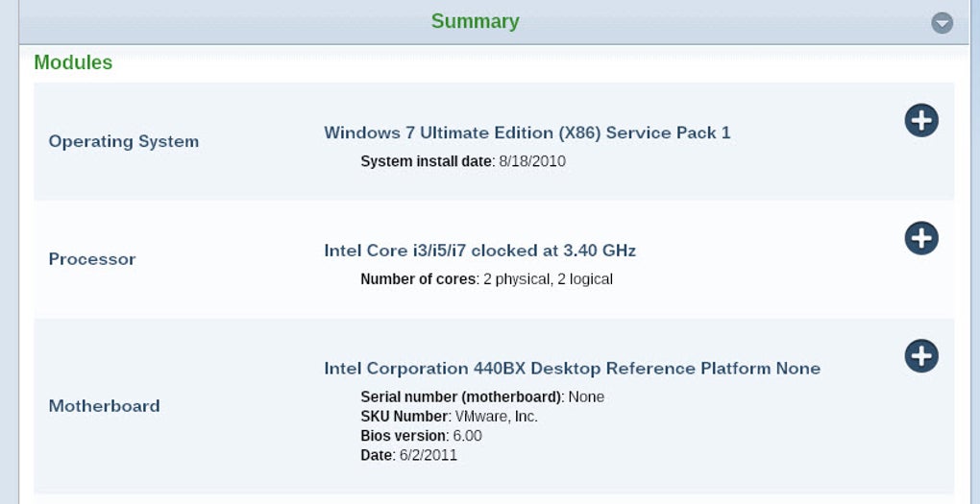Select the 2 physical, 2 logical text
The width and height of the screenshot is (980, 504).
548,279
